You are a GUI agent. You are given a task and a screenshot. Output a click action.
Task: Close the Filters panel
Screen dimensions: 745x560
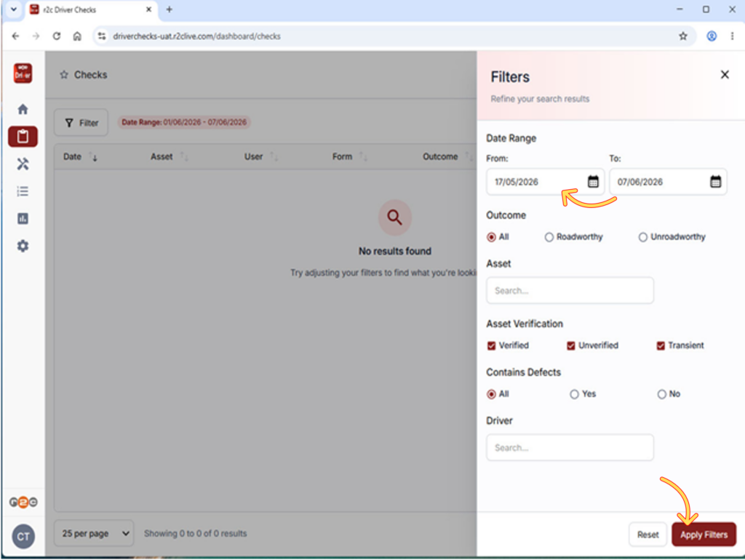pyautogui.click(x=725, y=75)
